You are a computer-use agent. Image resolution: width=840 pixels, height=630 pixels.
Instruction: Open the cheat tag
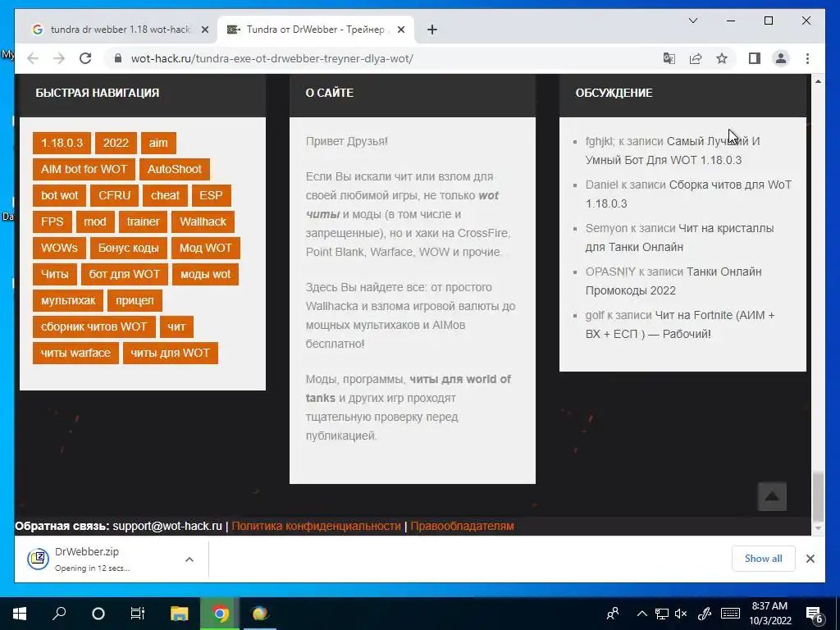coord(165,195)
